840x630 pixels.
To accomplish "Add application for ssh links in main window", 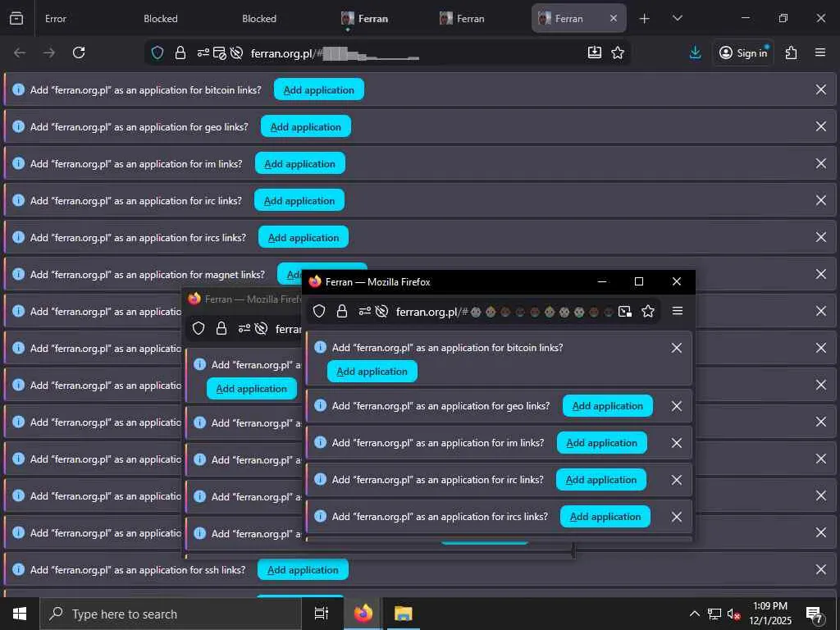I will (303, 569).
